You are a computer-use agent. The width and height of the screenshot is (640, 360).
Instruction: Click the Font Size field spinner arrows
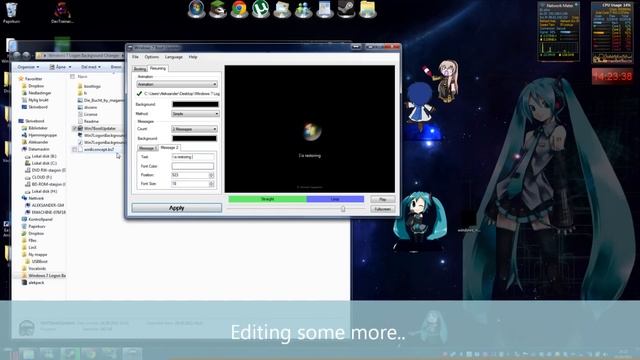[x=211, y=184]
